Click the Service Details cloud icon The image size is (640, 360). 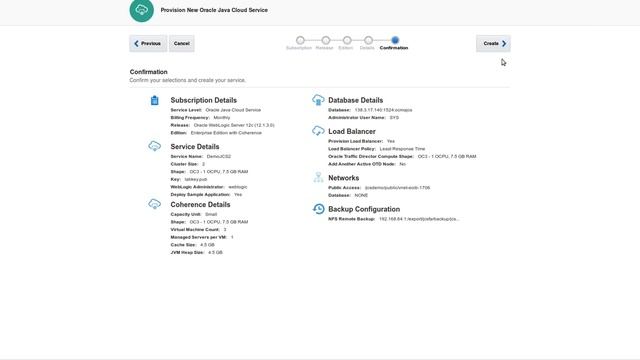(154, 146)
